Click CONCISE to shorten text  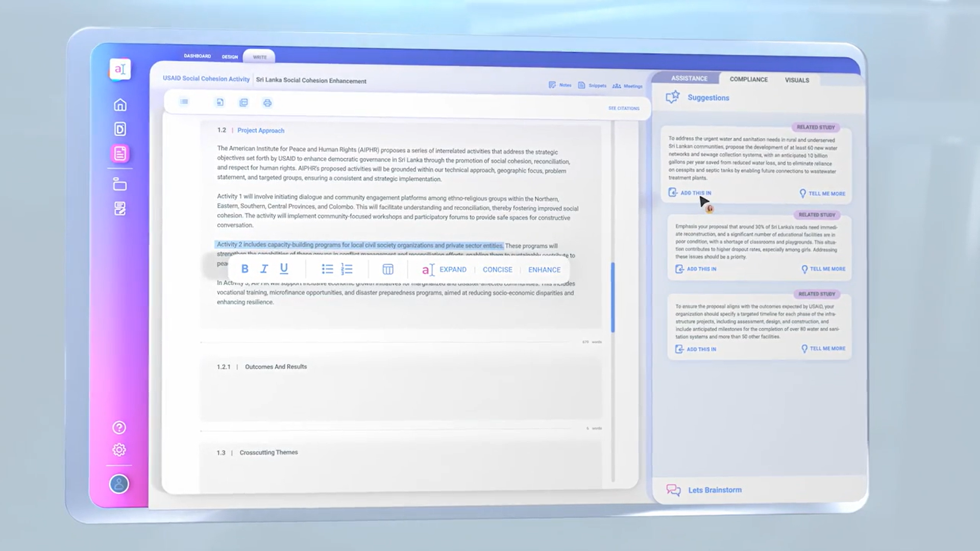pyautogui.click(x=497, y=269)
